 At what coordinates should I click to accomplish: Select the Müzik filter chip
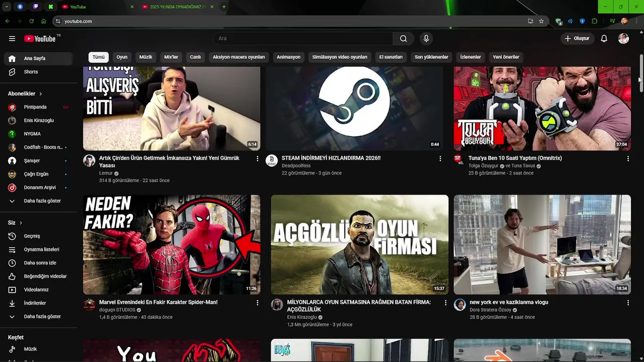pos(146,57)
